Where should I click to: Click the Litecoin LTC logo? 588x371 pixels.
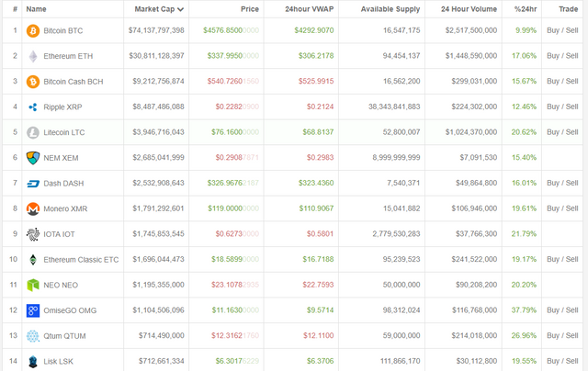coord(33,132)
